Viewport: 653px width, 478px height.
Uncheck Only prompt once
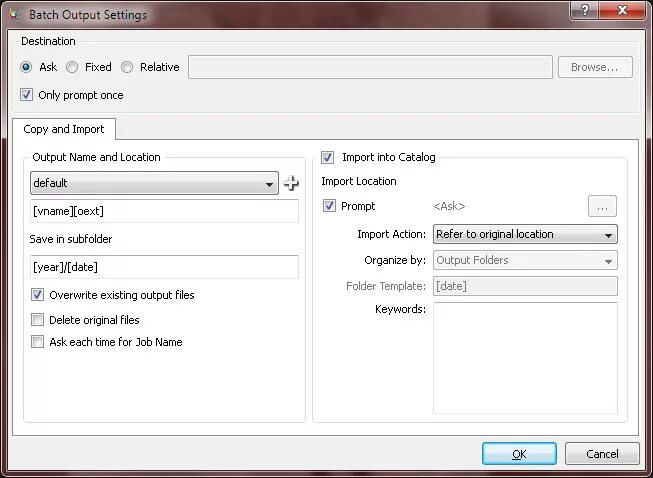click(x=26, y=95)
